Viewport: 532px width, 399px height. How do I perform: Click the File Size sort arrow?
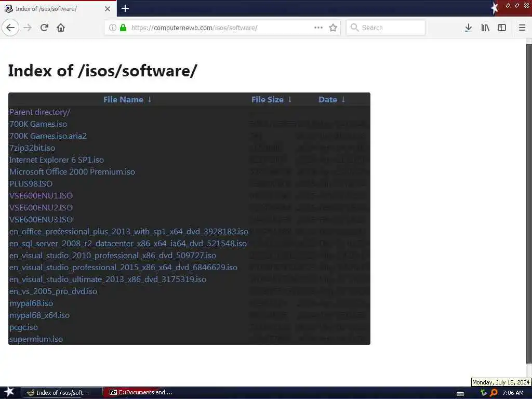point(290,99)
